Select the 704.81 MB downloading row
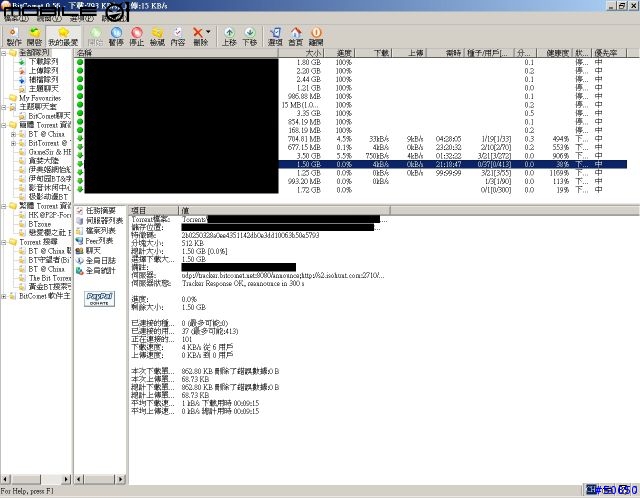Image resolution: width=640 pixels, height=498 pixels. (351, 139)
